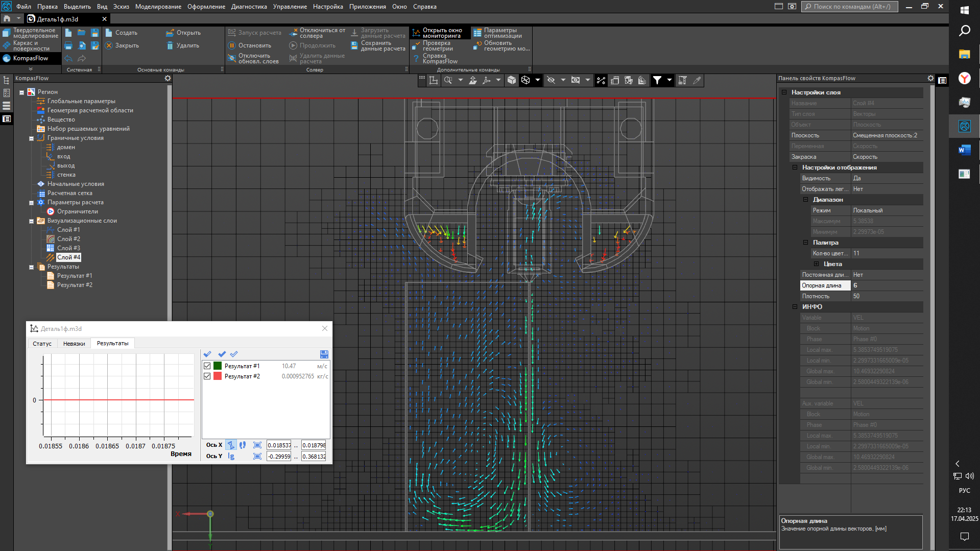
Task: Open the Диагностика menu
Action: [249, 7]
